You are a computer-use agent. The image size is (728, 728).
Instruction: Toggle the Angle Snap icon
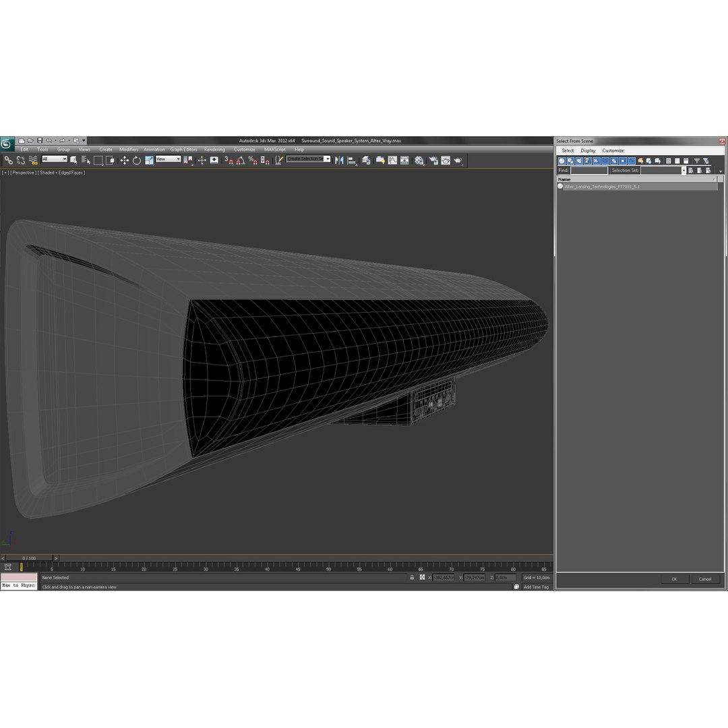241,160
